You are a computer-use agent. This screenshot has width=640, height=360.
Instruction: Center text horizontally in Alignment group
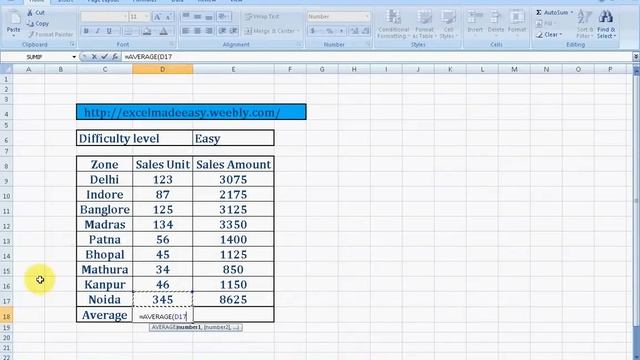(198, 31)
